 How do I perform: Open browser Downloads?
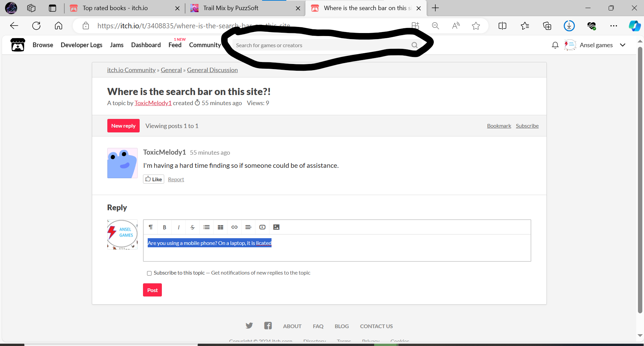pyautogui.click(x=569, y=26)
